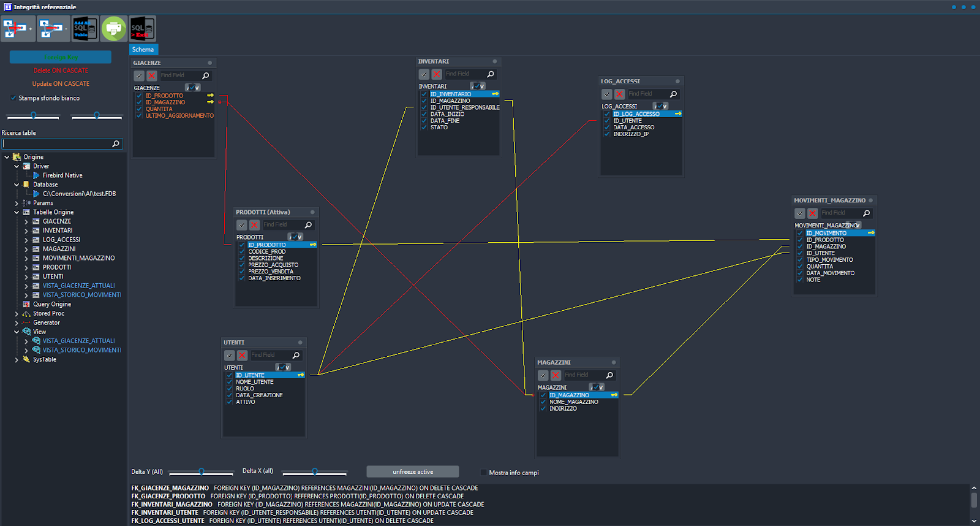
Task: Click the Add All SQL Table icon
Action: (x=85, y=28)
